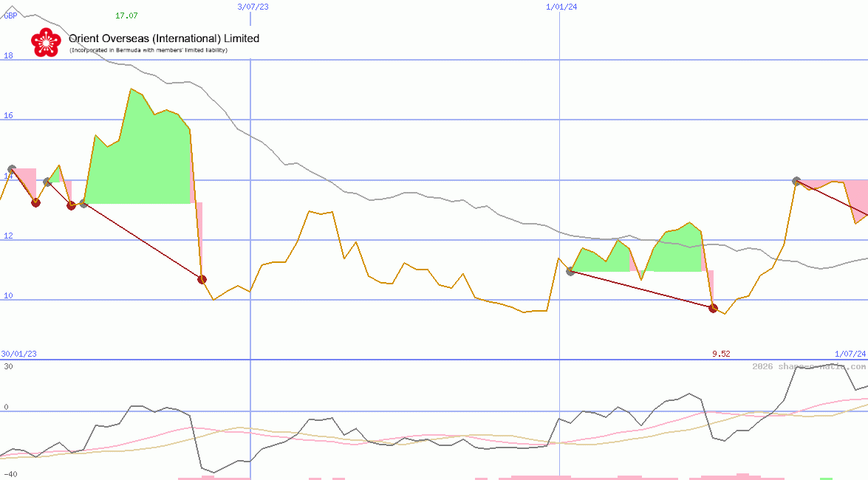This screenshot has width=868, height=480.
Task: Select the company name title text
Action: 164,38
